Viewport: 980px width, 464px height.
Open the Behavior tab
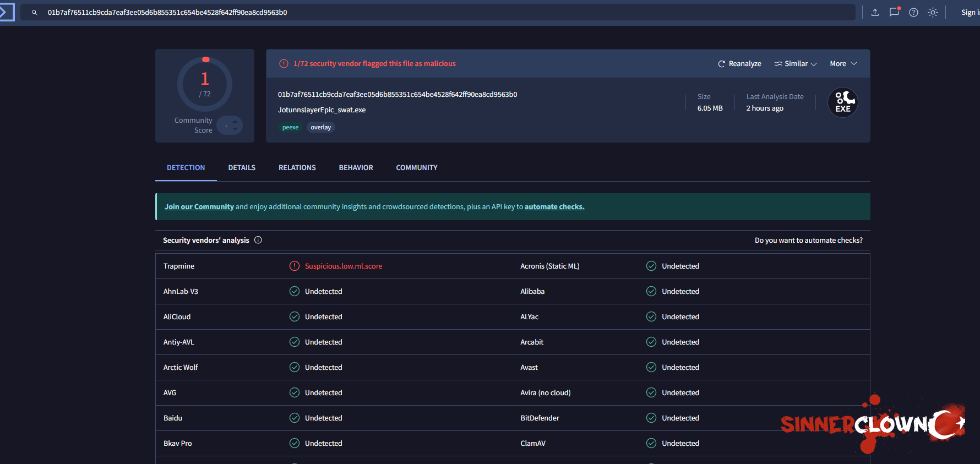click(356, 168)
